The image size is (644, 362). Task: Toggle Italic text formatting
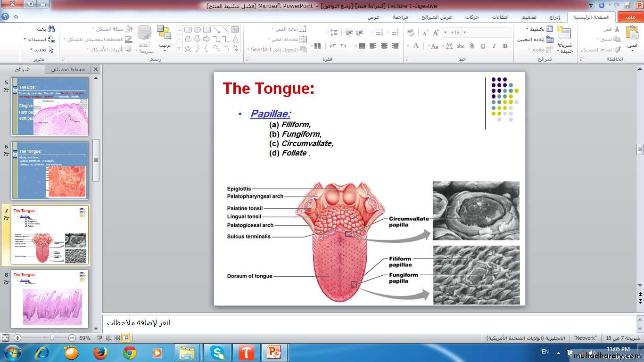click(494, 46)
